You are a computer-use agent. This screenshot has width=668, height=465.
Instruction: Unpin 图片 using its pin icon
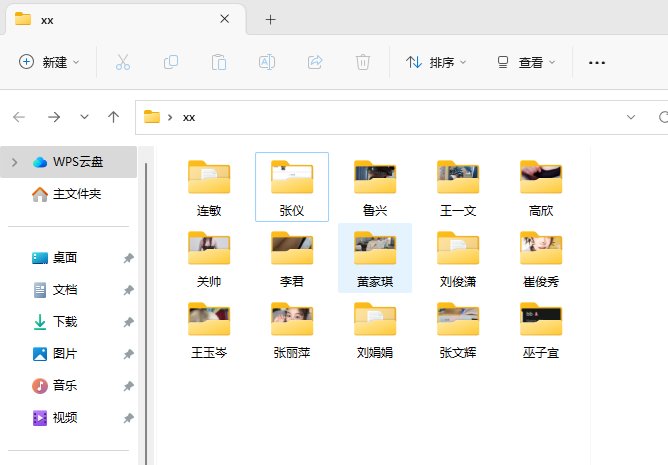128,354
